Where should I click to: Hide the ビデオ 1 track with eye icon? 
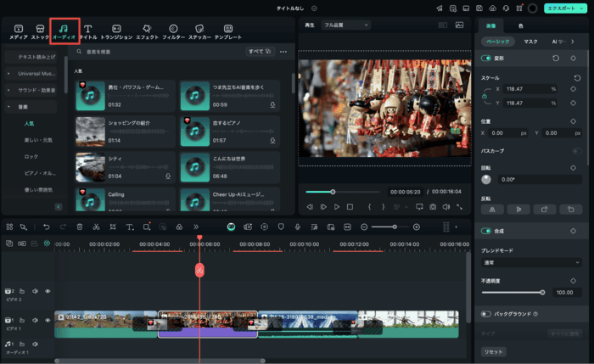coord(48,320)
